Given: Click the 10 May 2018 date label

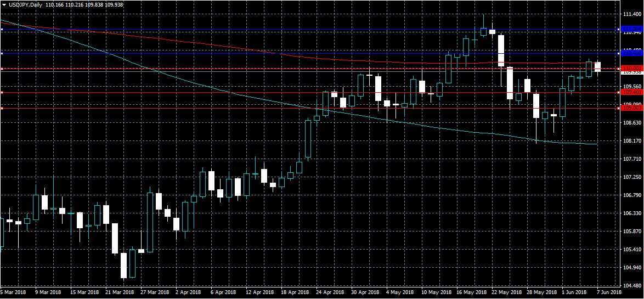Looking at the screenshot, I should tap(436, 292).
